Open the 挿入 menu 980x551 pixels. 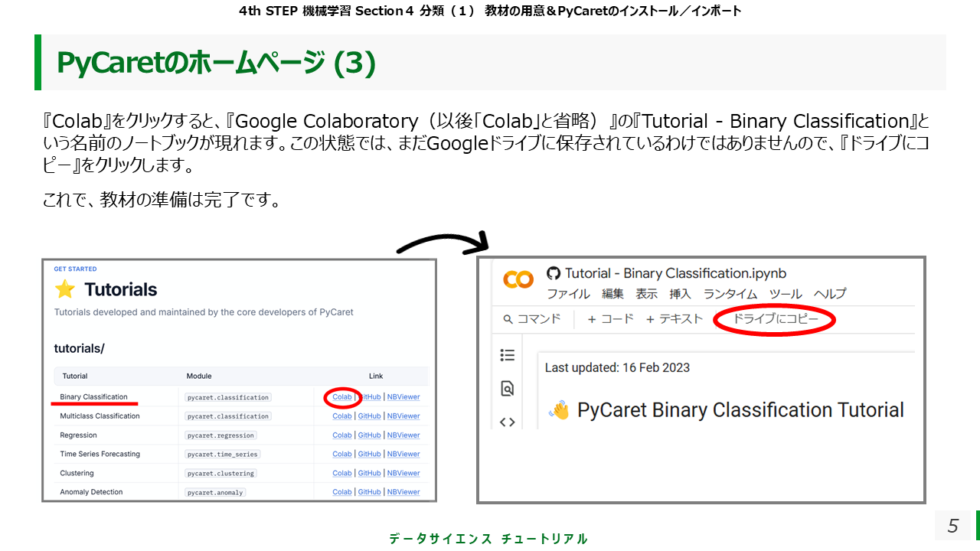click(x=680, y=294)
